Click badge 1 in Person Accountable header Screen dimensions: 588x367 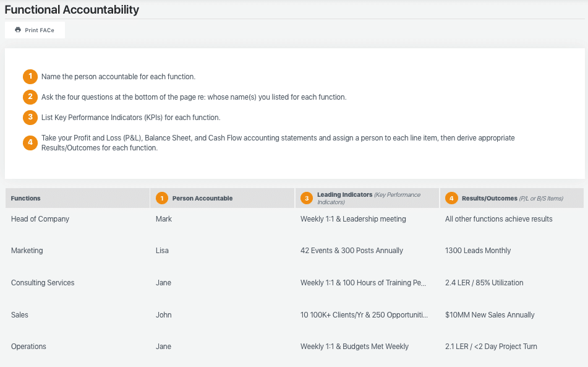click(162, 198)
